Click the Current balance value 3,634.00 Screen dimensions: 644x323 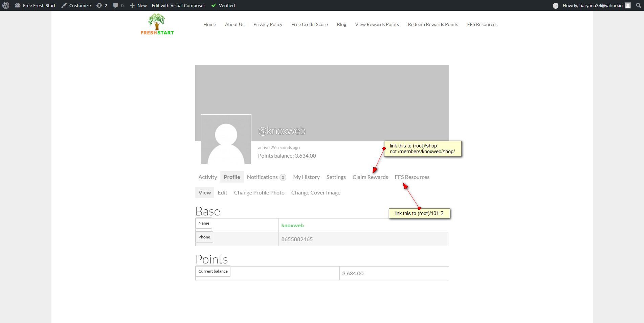pos(353,273)
